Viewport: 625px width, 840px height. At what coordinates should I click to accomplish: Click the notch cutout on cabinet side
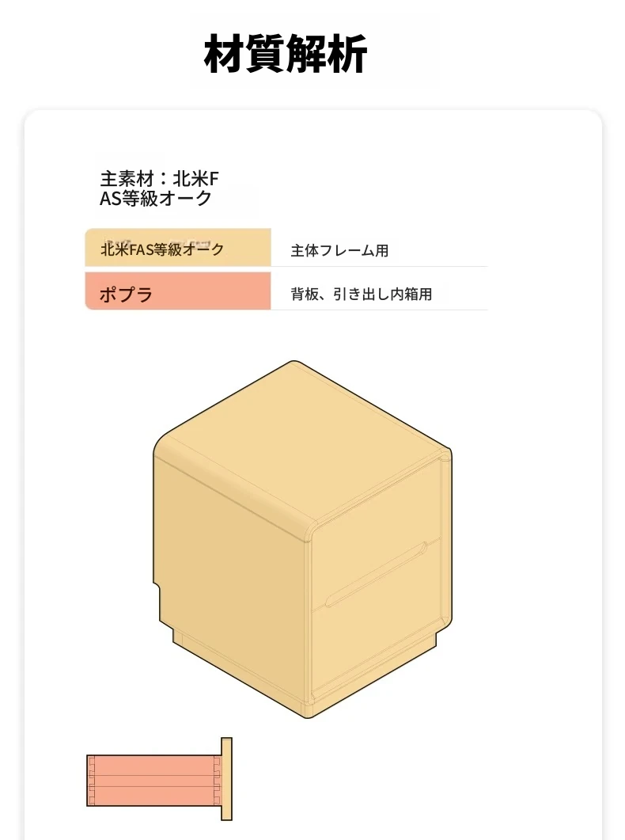pos(157,593)
